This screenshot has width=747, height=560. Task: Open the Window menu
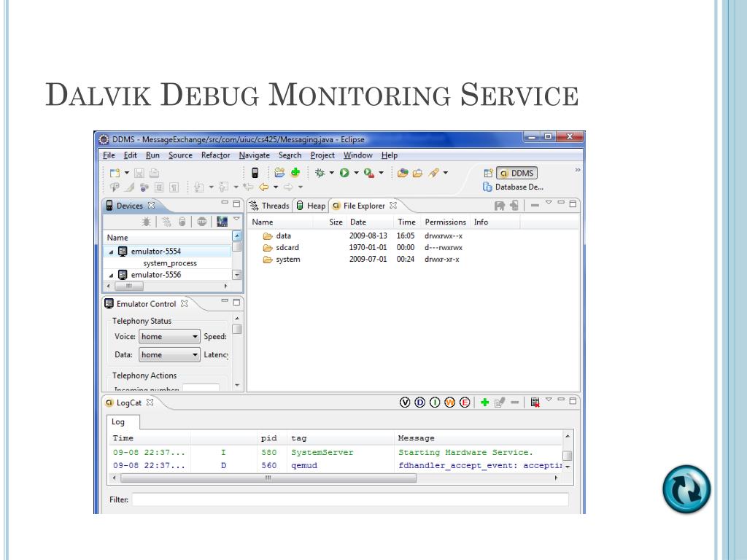point(357,155)
